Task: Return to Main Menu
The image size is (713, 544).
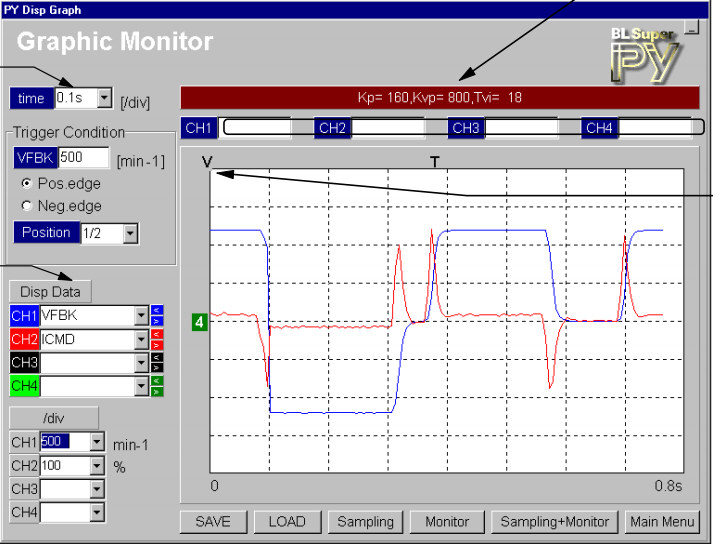Action: tap(661, 522)
